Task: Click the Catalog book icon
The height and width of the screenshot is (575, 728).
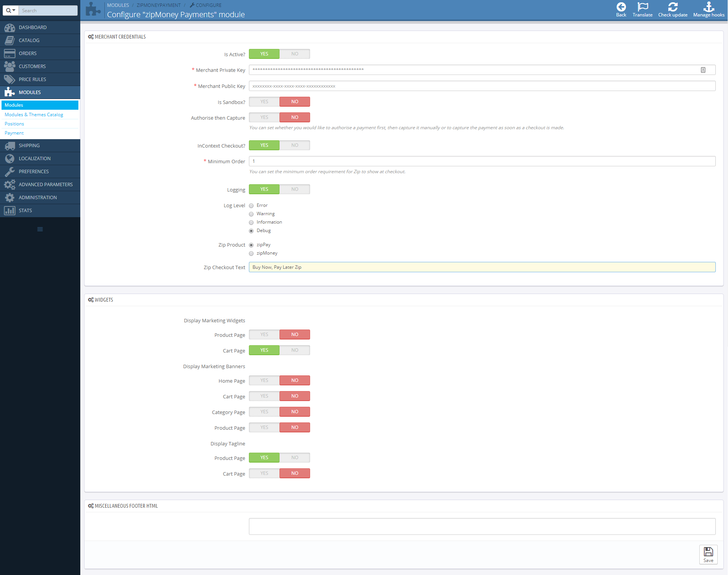Action: pos(10,41)
